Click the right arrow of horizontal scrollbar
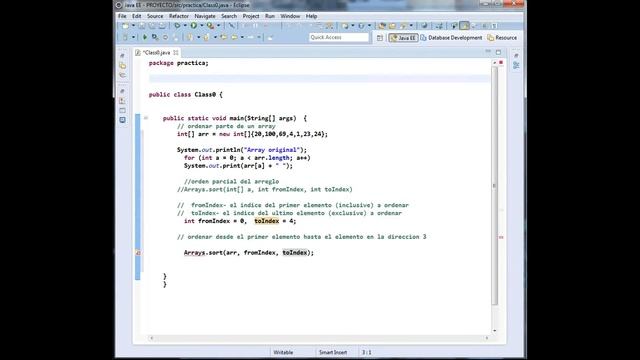 (x=487, y=338)
